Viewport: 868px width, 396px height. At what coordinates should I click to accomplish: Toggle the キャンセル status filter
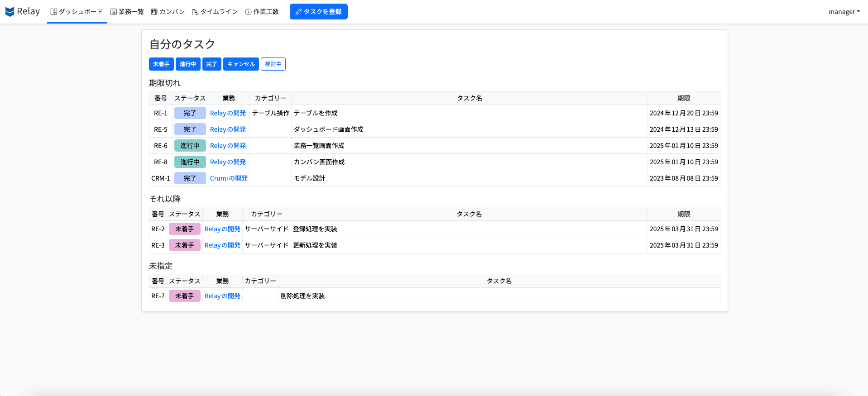[241, 64]
